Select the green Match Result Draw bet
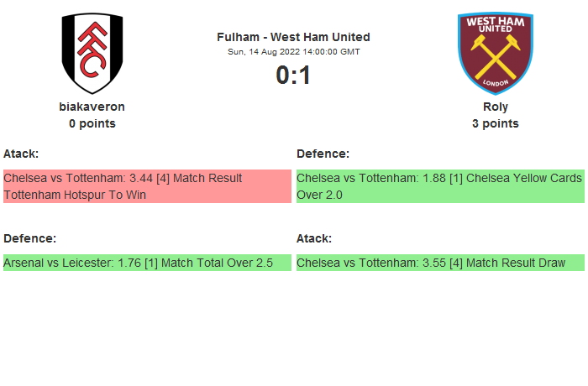The width and height of the screenshot is (588, 386). click(x=440, y=263)
